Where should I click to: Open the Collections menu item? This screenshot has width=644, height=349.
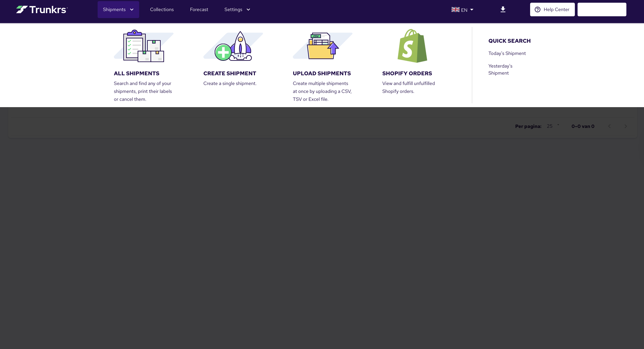(162, 9)
